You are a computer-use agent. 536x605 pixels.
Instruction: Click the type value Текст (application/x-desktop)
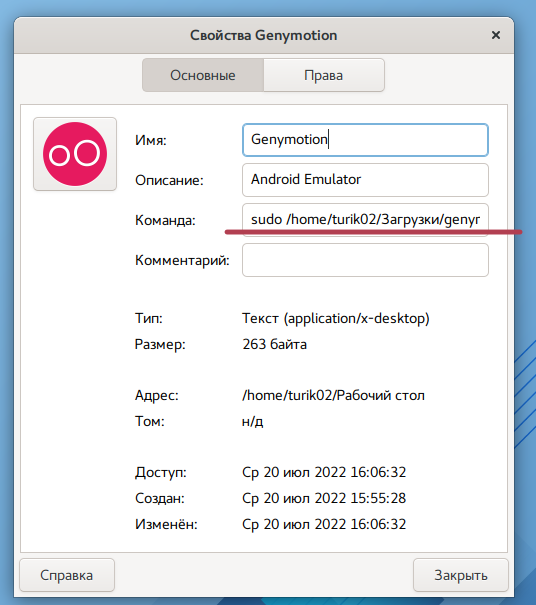[x=336, y=319]
